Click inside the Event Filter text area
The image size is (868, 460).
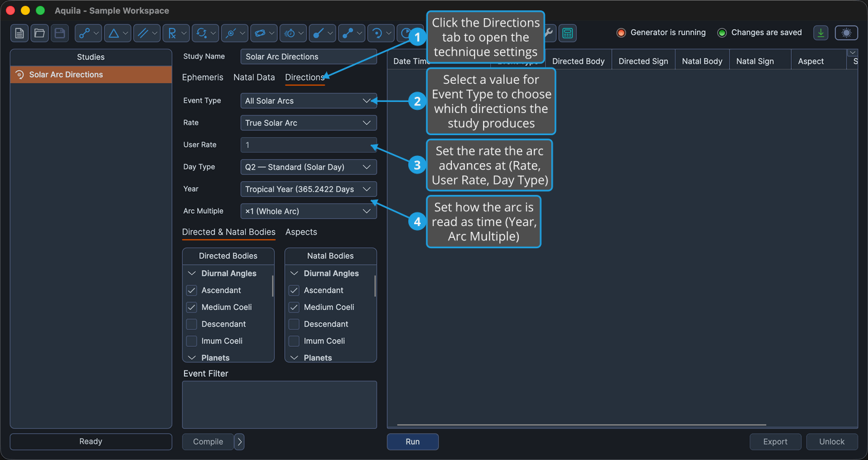pyautogui.click(x=280, y=405)
